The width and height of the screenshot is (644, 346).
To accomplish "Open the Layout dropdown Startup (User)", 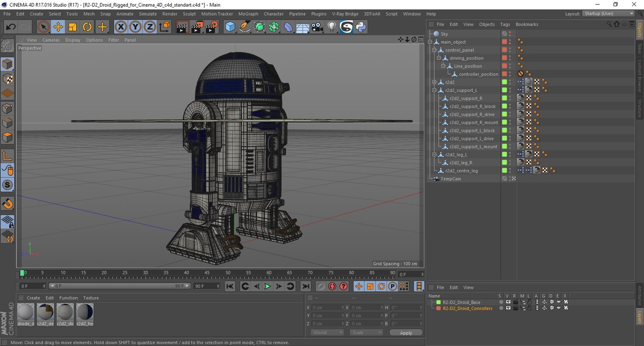I will pyautogui.click(x=608, y=14).
